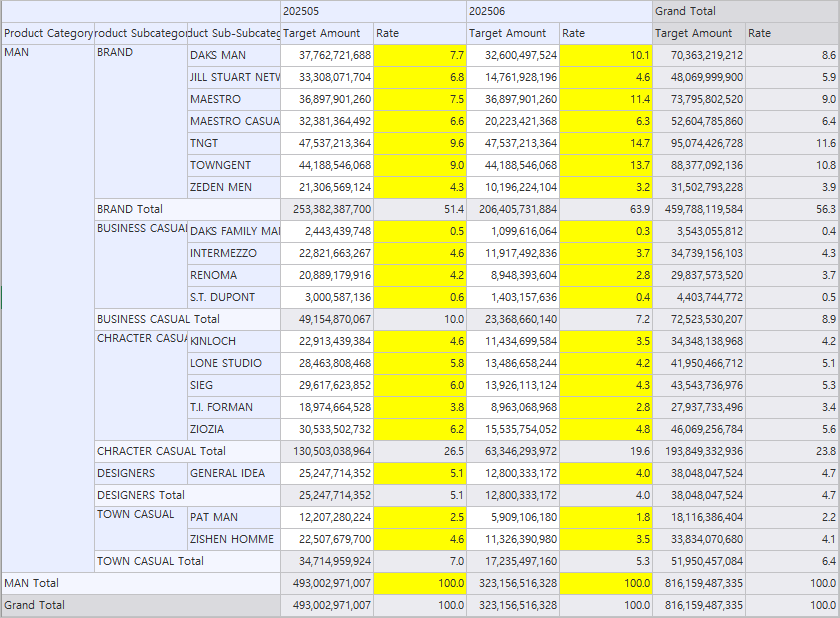This screenshot has width=840, height=618.
Task: Click the amount cell 1,099,616,064
Action: point(513,231)
